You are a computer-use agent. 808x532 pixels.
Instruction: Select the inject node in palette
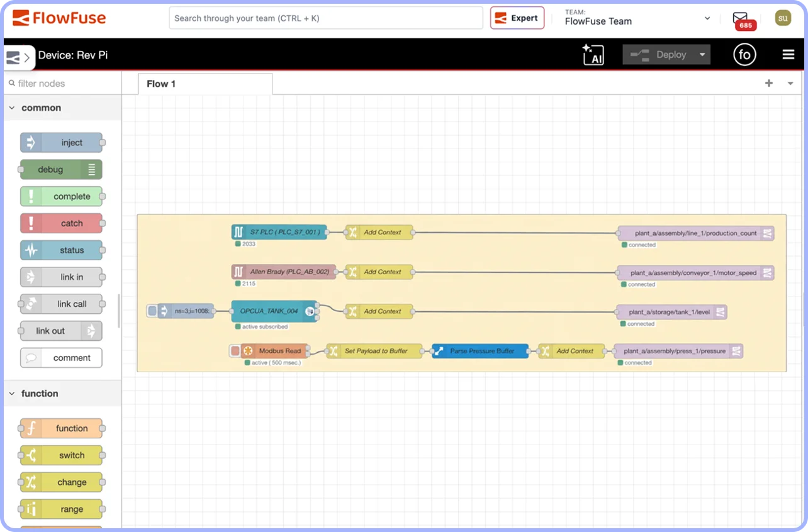61,143
